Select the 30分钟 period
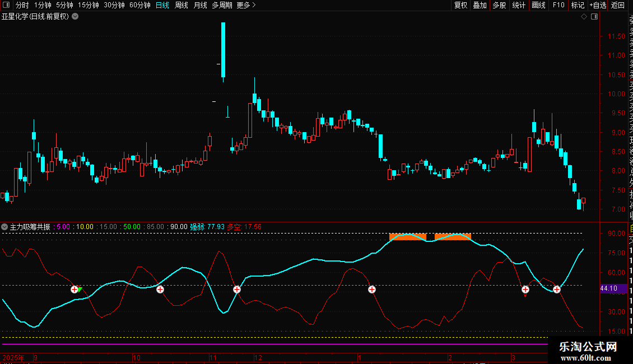Viewport: 633px width, 364px height. 114,5
